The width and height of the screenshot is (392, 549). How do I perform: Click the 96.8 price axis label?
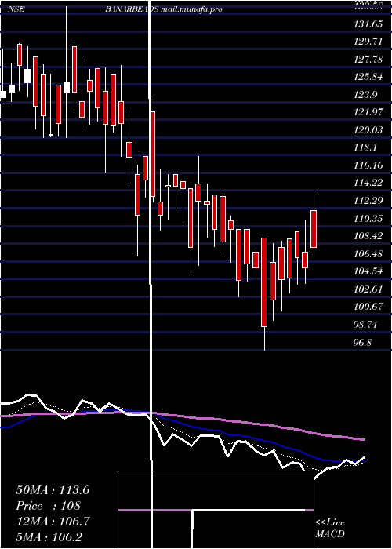pyautogui.click(x=362, y=342)
